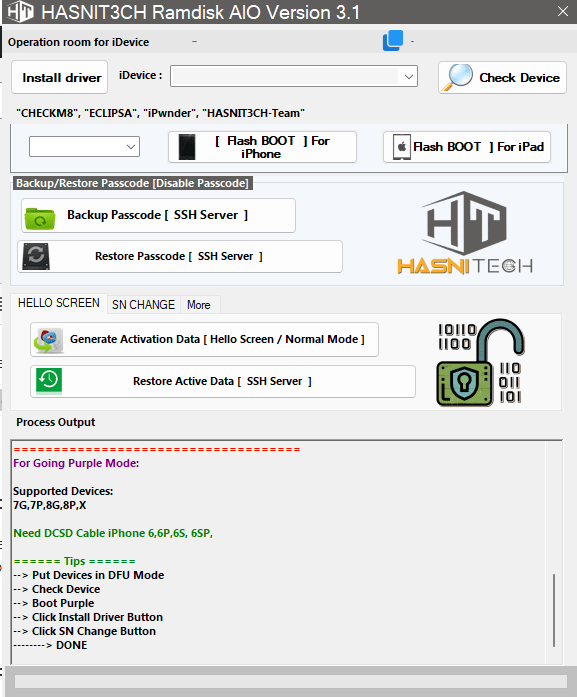This screenshot has width=577, height=697.
Task: Click the '====== Tips ======' heading line
Action: (74, 561)
